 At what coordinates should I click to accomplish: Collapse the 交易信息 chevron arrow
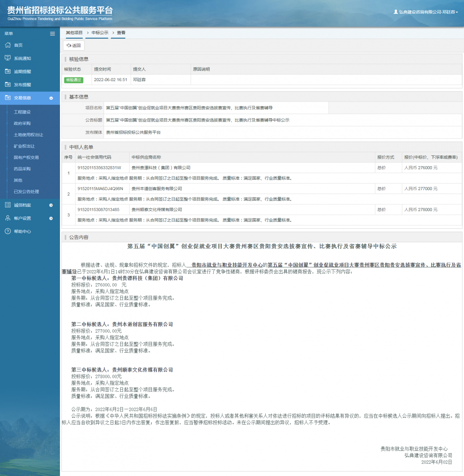click(x=51, y=98)
